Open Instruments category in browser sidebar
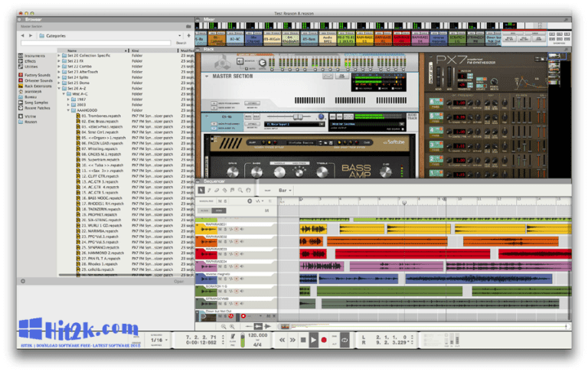 pyautogui.click(x=32, y=56)
